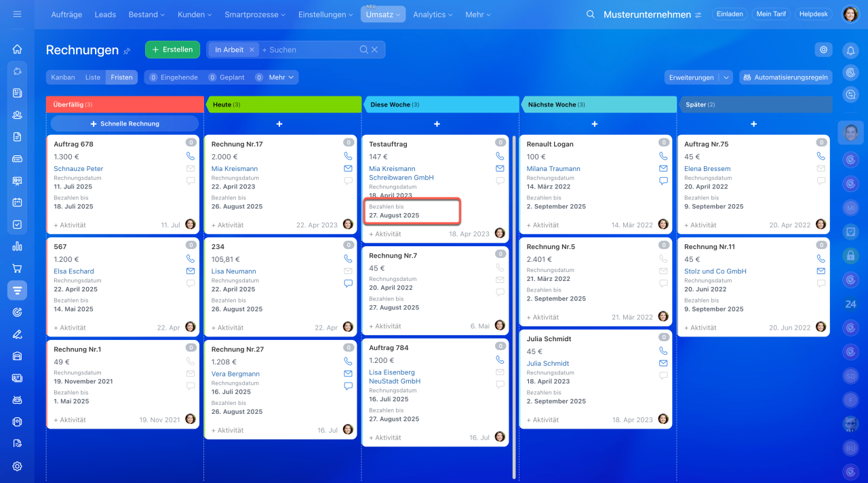Screen dimensions: 868x483
Task: Add invoice in Später column
Action: [754, 124]
